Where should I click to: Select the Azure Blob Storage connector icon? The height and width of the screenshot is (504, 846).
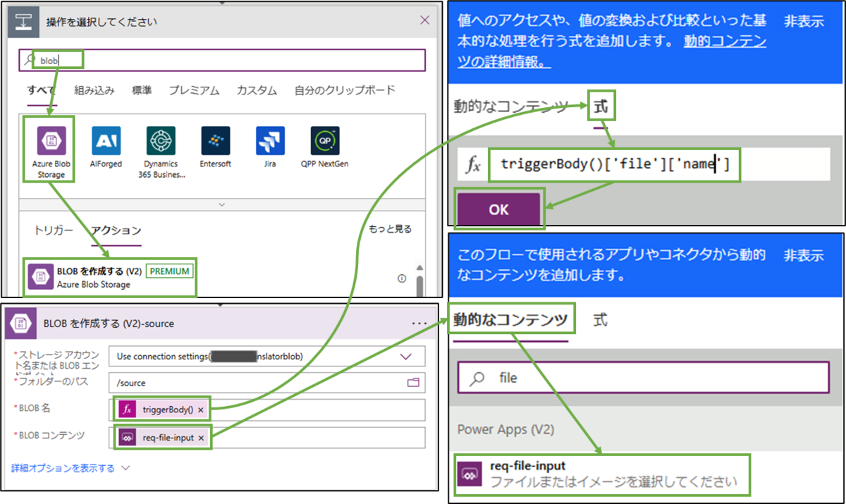51,140
